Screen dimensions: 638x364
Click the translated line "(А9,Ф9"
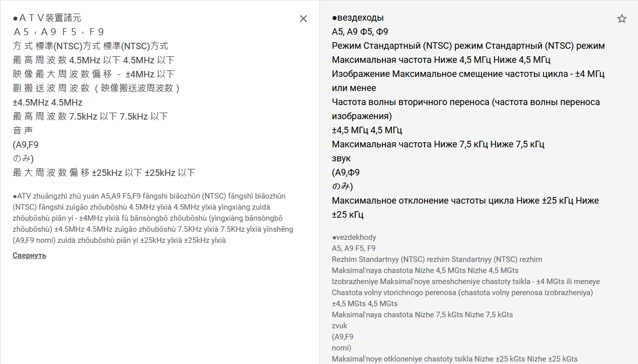(x=346, y=172)
